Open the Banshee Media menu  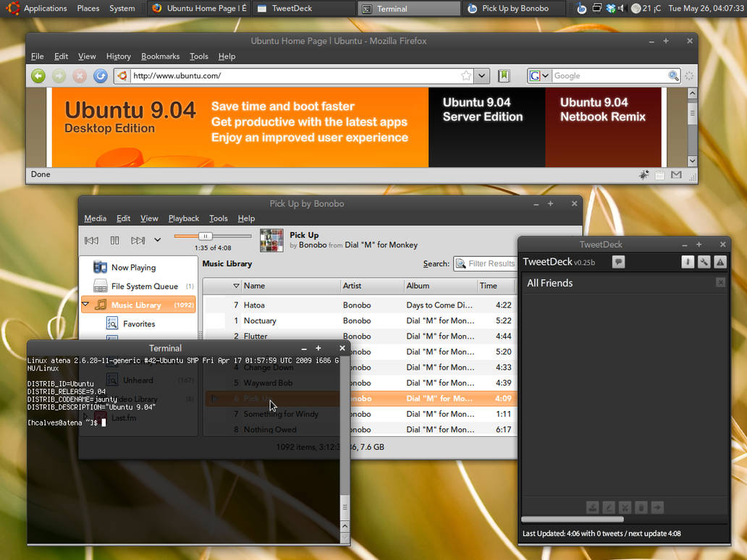pyautogui.click(x=96, y=218)
